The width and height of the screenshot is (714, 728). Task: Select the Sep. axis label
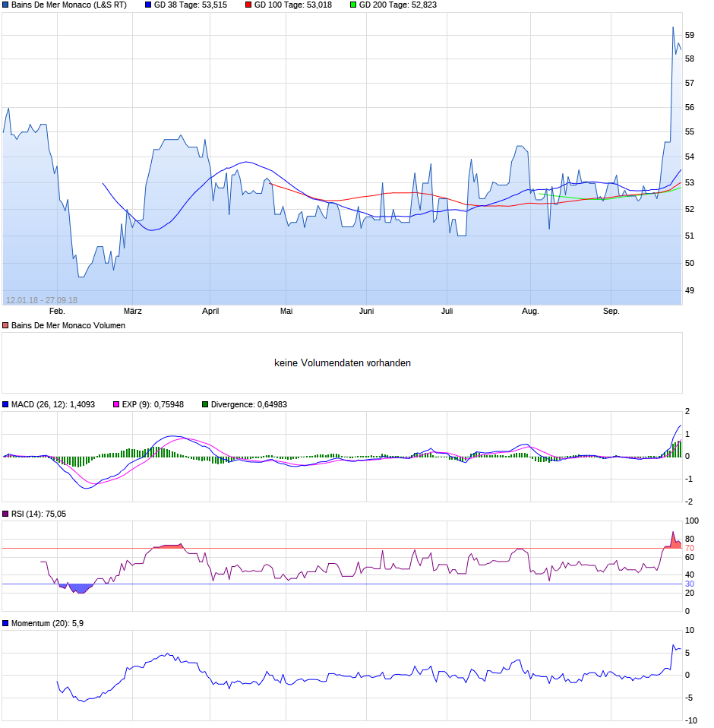click(x=611, y=311)
